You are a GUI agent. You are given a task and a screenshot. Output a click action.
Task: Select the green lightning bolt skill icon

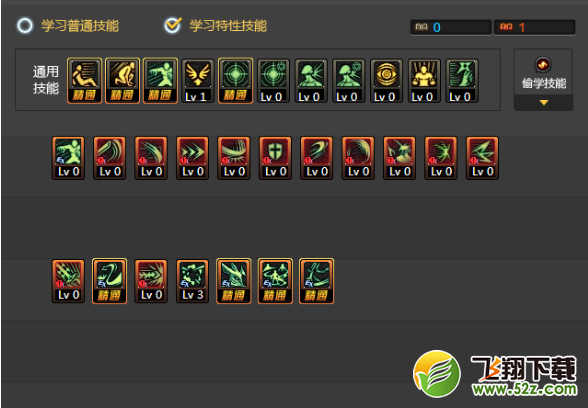click(482, 158)
